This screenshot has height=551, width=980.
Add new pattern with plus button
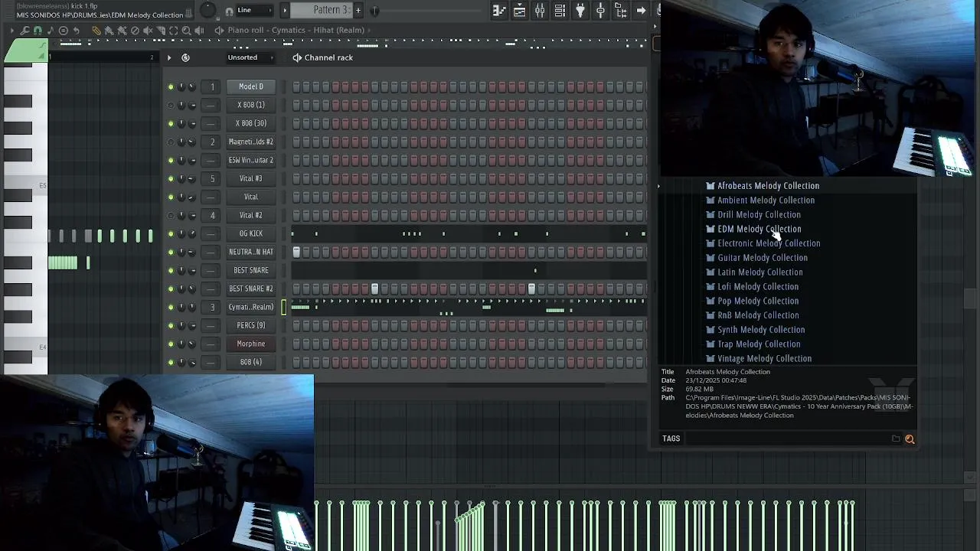[358, 10]
